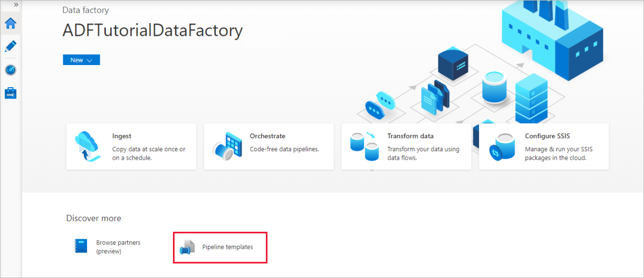Open the New dropdown button
644x278 pixels.
(x=81, y=60)
